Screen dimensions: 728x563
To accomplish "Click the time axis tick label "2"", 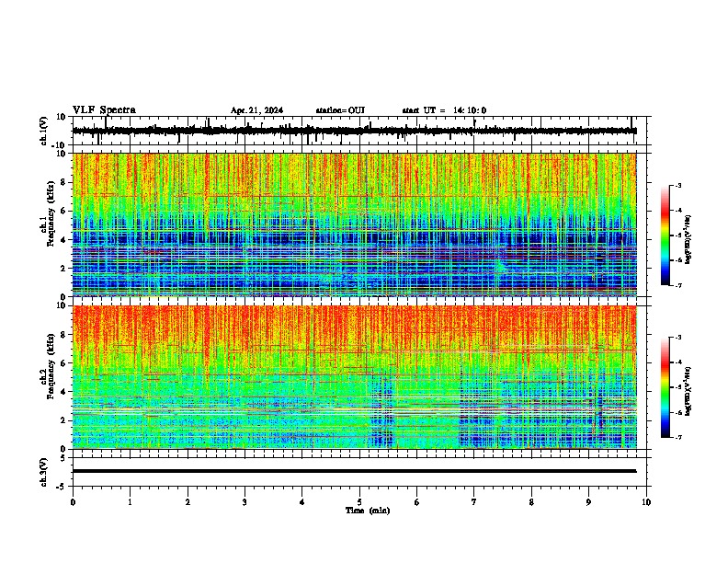I will click(x=188, y=502).
